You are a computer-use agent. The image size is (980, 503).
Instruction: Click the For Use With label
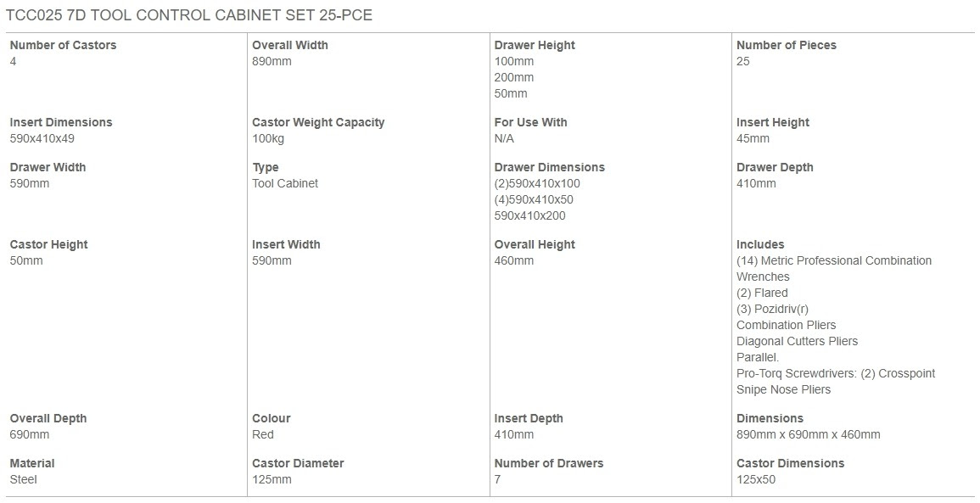pyautogui.click(x=530, y=122)
